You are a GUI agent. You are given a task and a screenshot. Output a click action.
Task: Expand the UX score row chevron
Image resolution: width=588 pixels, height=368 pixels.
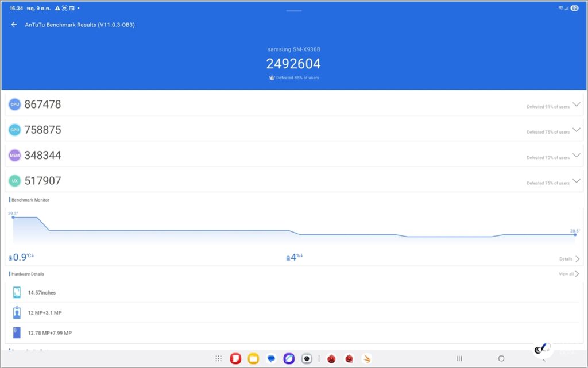tap(577, 181)
